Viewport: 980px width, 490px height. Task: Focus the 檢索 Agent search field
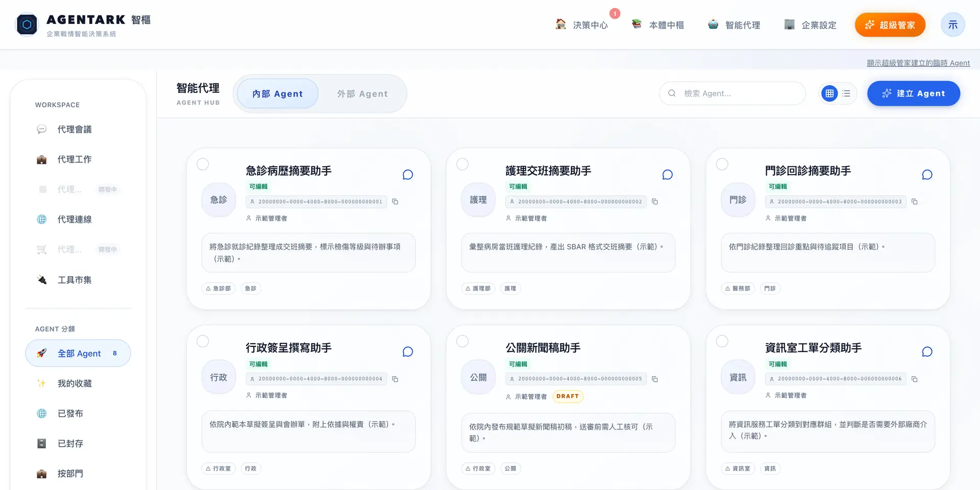[x=732, y=93]
